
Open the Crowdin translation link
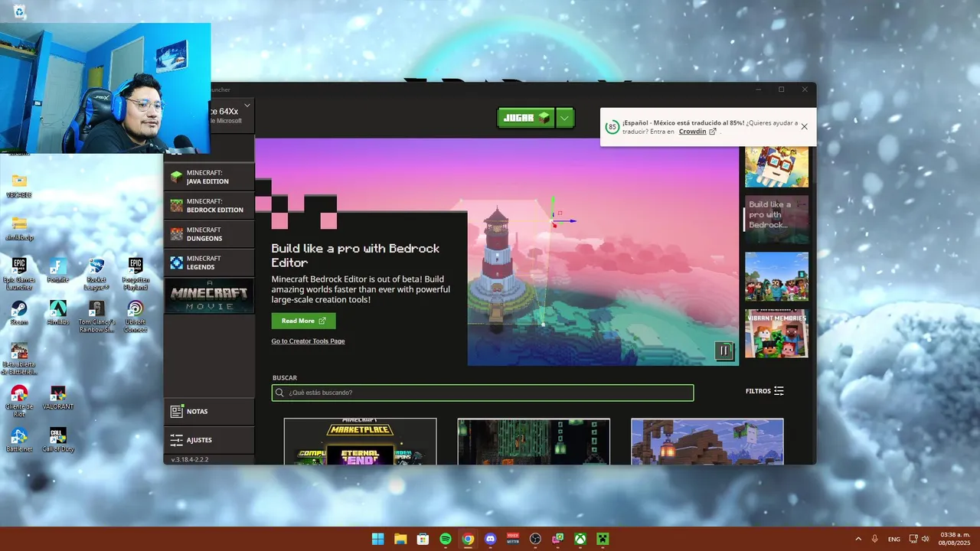pos(697,132)
